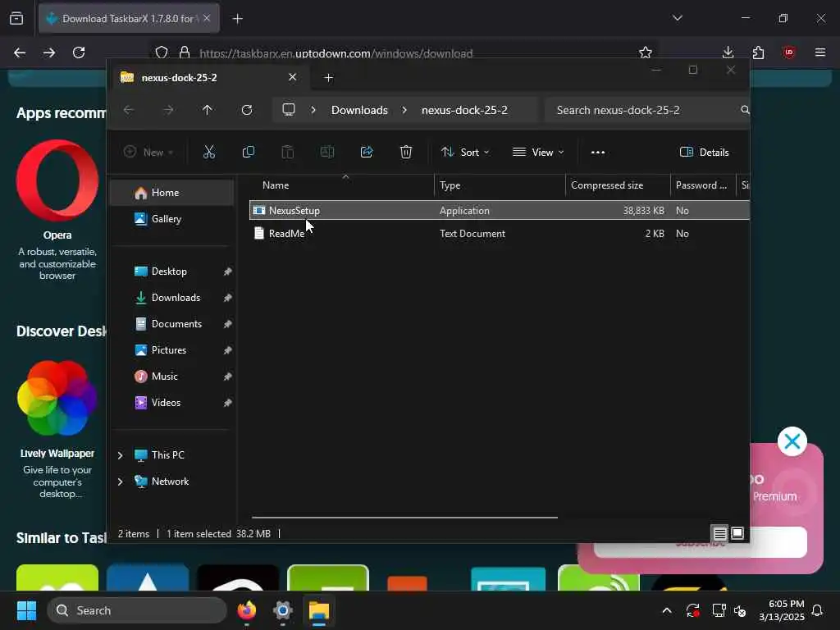Switch to large thumbnails view layout
The width and height of the screenshot is (840, 630).
coord(737,533)
